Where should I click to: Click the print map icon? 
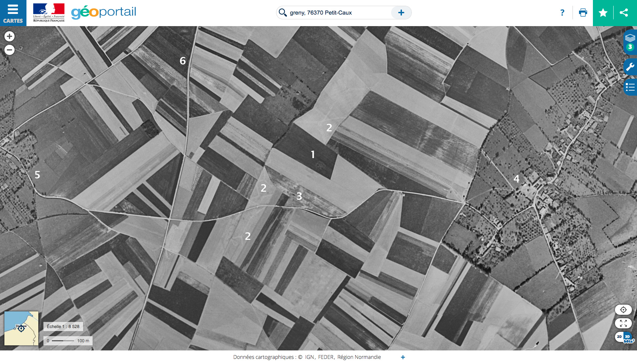583,13
